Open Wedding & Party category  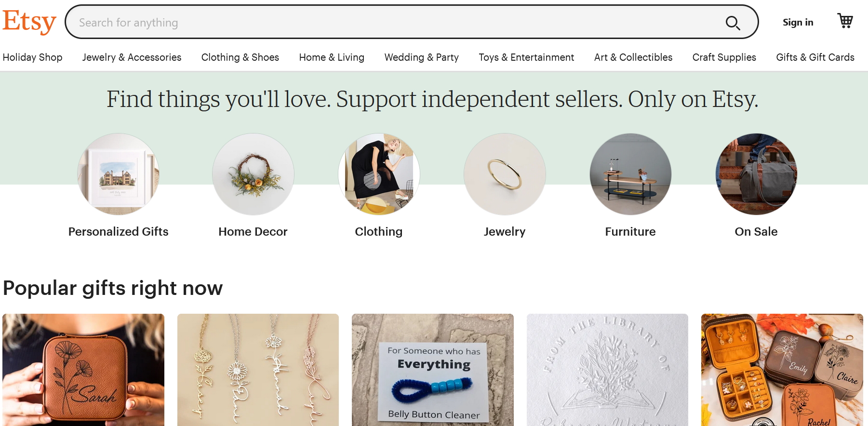click(421, 57)
